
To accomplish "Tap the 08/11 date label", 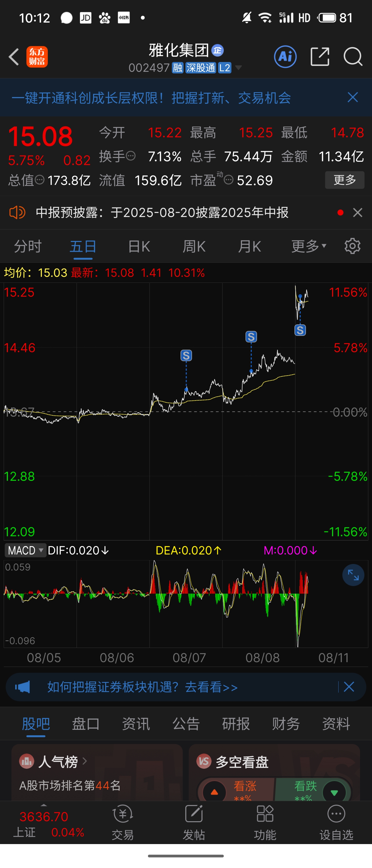I will point(334,658).
